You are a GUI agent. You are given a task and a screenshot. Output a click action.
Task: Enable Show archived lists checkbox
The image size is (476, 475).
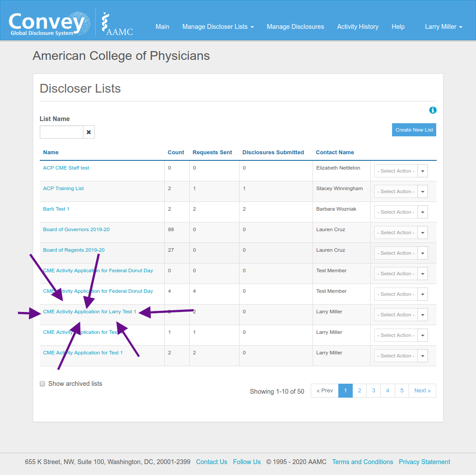42,384
